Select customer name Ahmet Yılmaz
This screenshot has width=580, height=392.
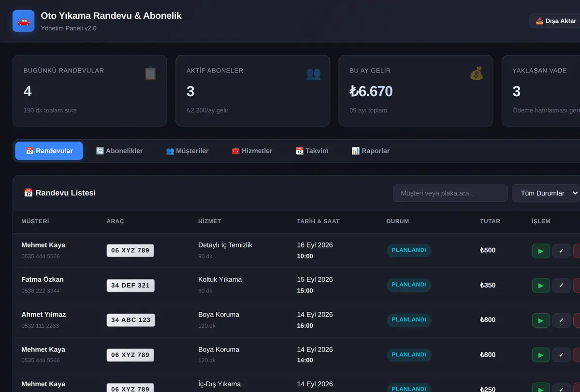point(43,314)
